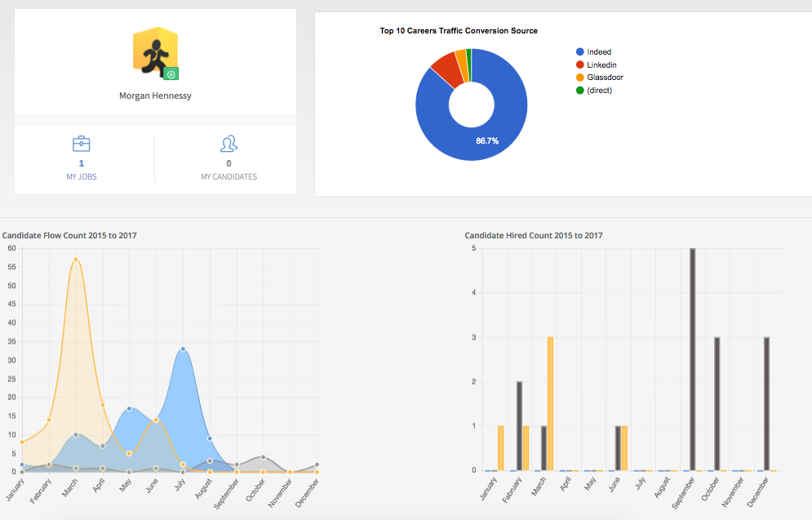Open the My Candidates people icon
The width and height of the screenshot is (812, 520).
(x=229, y=144)
